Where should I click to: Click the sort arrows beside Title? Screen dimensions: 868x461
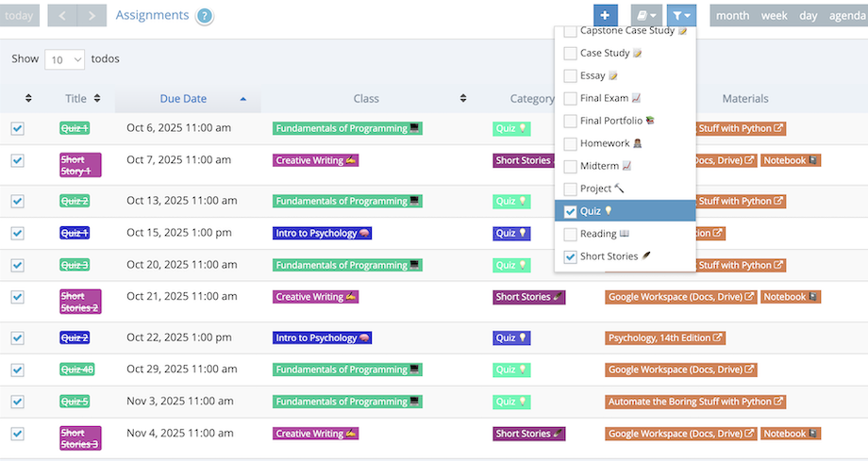97,99
